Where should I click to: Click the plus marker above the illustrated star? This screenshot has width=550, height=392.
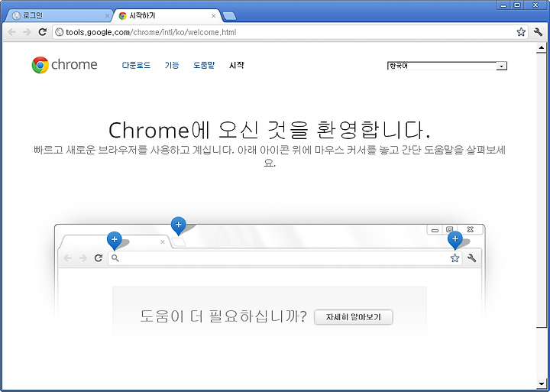pos(455,239)
